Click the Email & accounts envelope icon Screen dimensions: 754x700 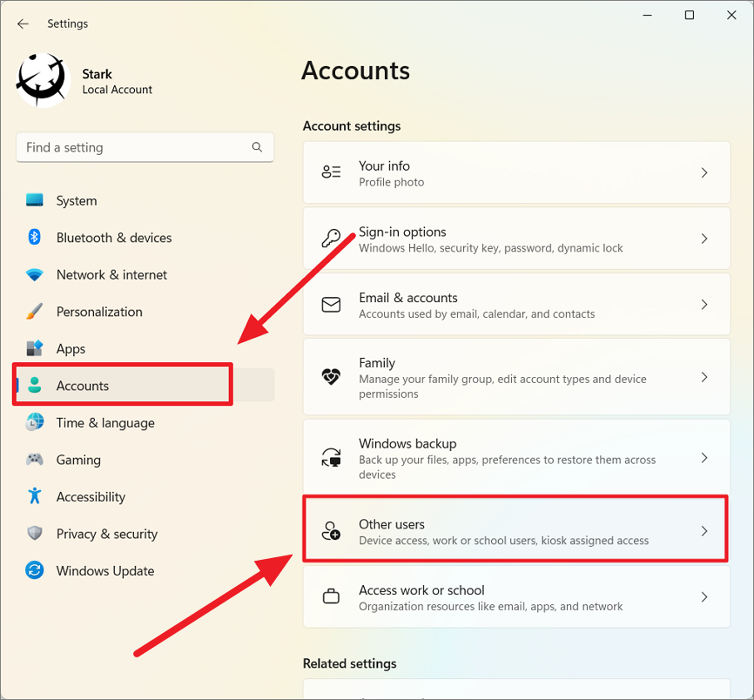[331, 305]
